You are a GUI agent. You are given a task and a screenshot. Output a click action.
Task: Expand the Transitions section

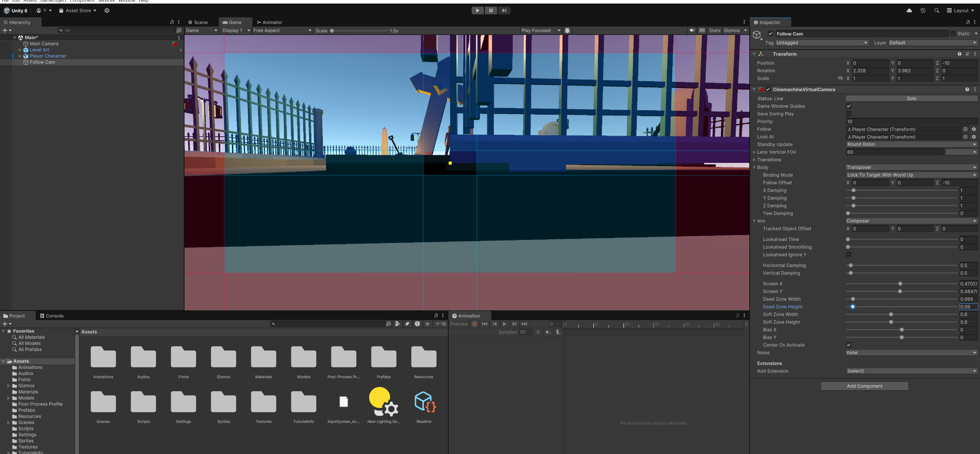tap(754, 160)
